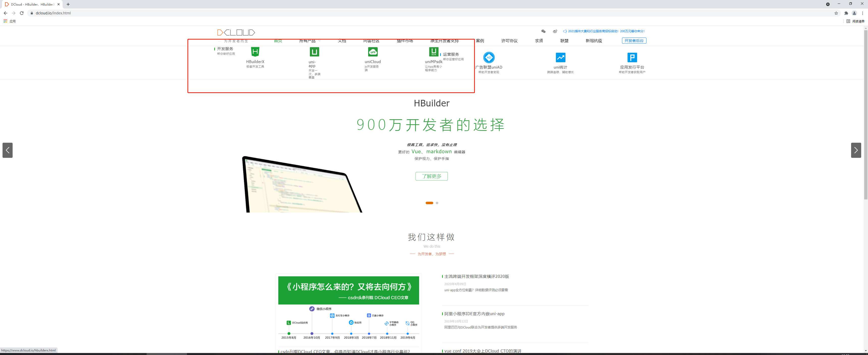Viewport: 868px width, 355px height.
Task: Open the uniAD advertising alliance icon
Action: click(489, 57)
